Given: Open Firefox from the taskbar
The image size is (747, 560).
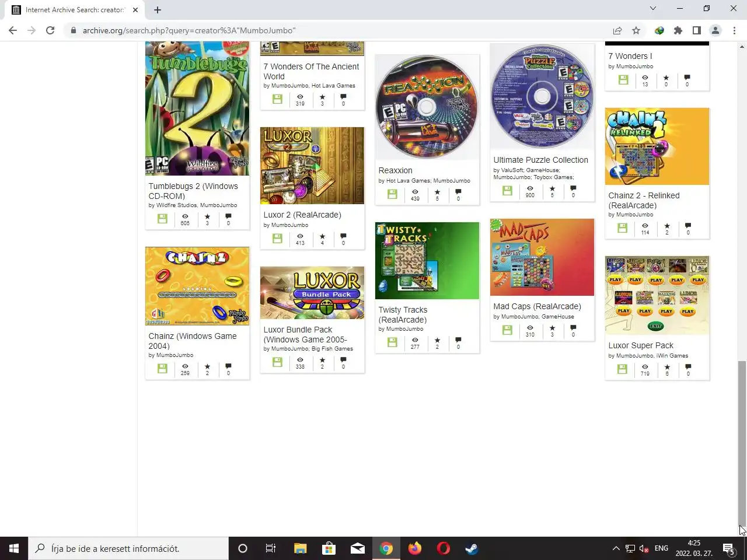Looking at the screenshot, I should [415, 548].
